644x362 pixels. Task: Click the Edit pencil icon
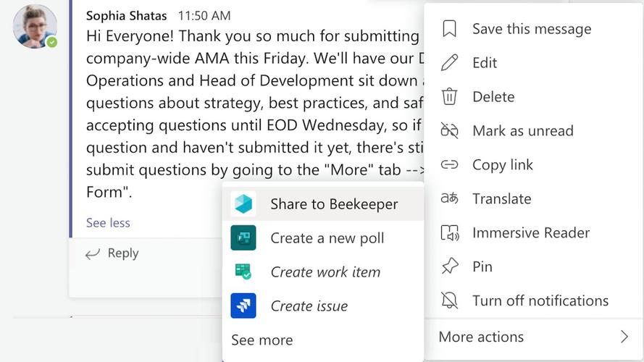(x=449, y=63)
